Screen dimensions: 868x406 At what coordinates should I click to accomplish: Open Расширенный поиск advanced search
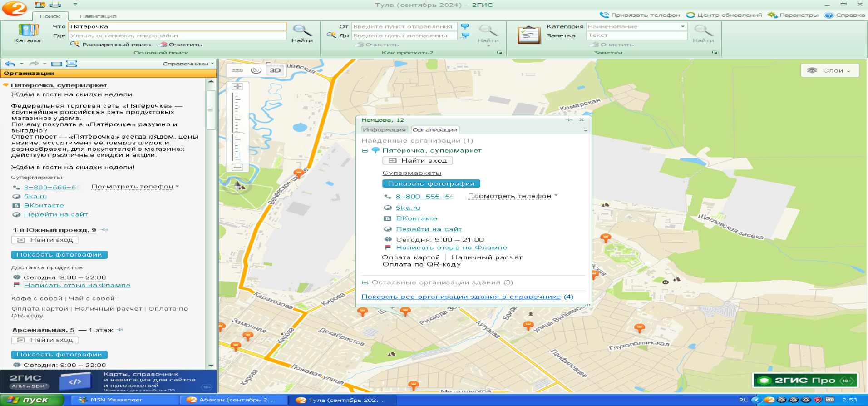pos(111,45)
